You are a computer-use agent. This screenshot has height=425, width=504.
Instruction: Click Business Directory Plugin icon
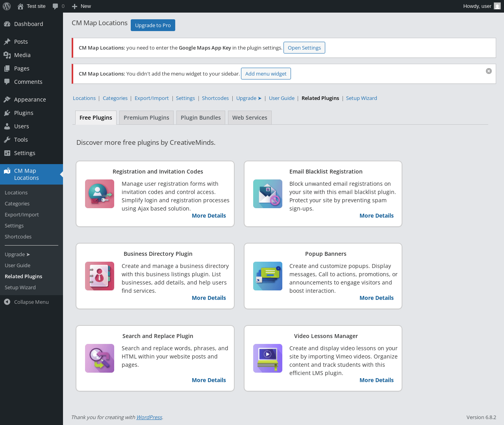100,276
